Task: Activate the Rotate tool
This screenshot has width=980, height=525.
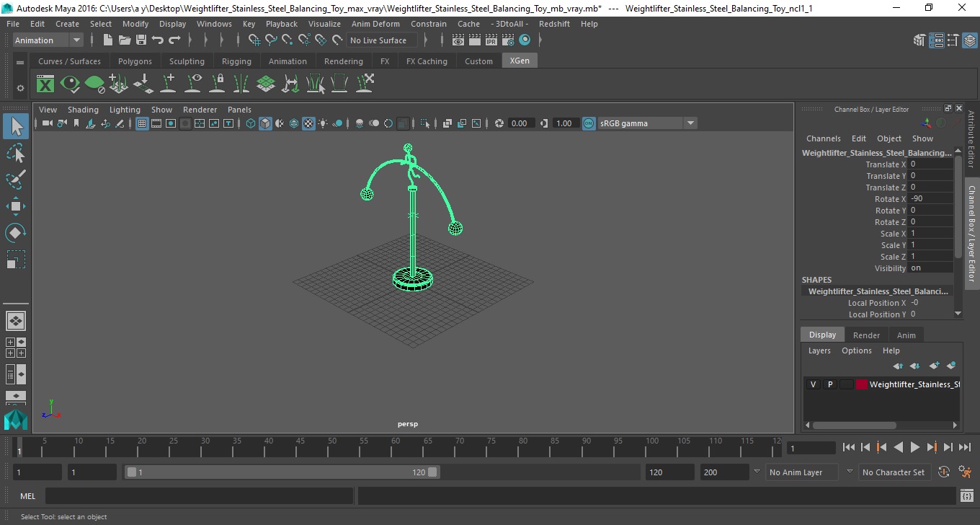Action: pyautogui.click(x=16, y=232)
